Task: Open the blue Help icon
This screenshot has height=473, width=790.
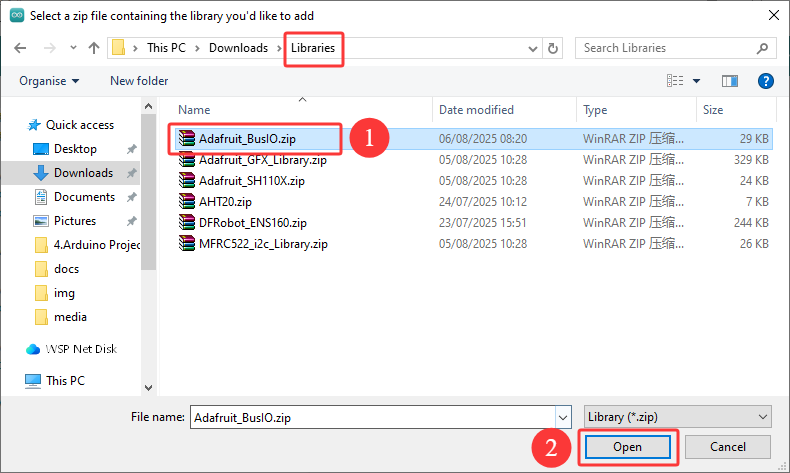Action: (765, 81)
